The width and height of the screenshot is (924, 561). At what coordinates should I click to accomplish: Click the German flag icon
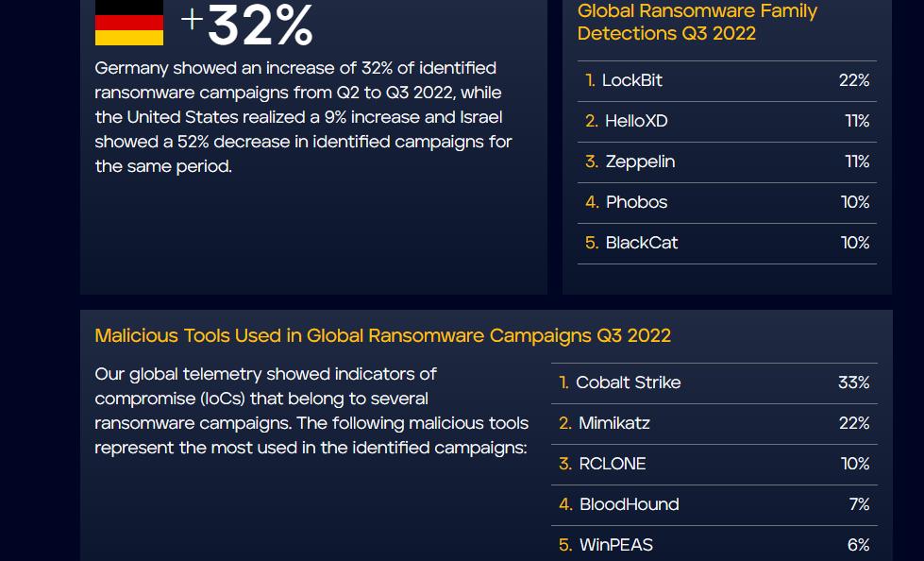coord(129,23)
